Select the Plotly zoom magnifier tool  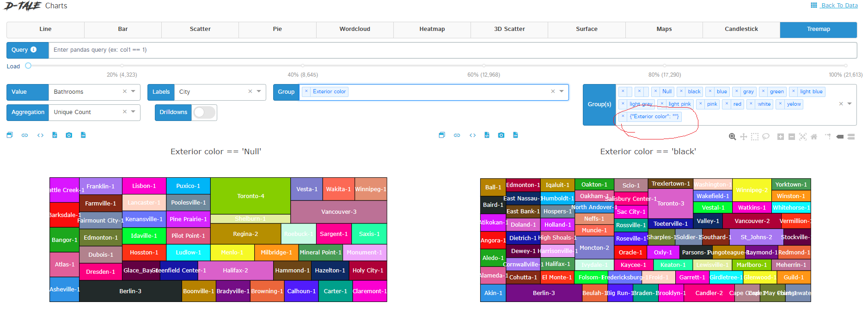point(733,137)
